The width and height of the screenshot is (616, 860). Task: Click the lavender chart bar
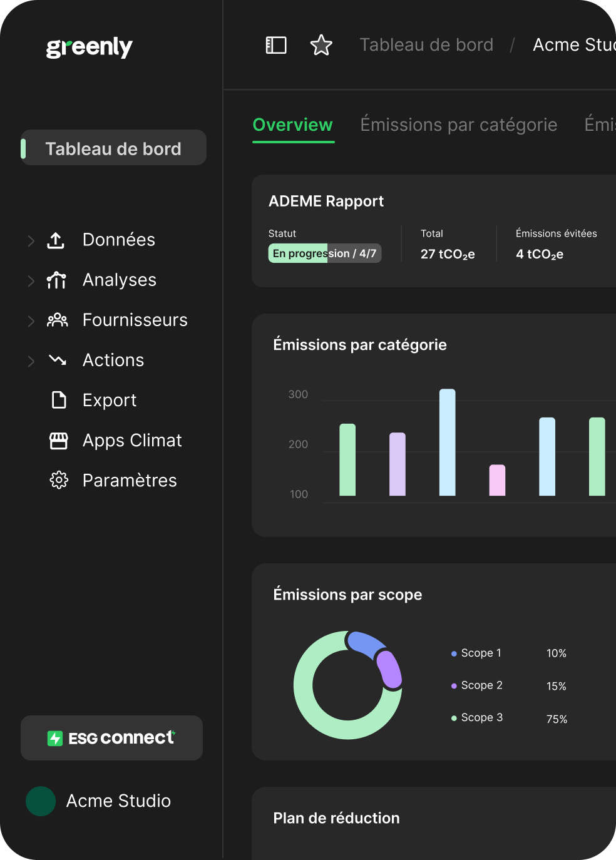398,464
